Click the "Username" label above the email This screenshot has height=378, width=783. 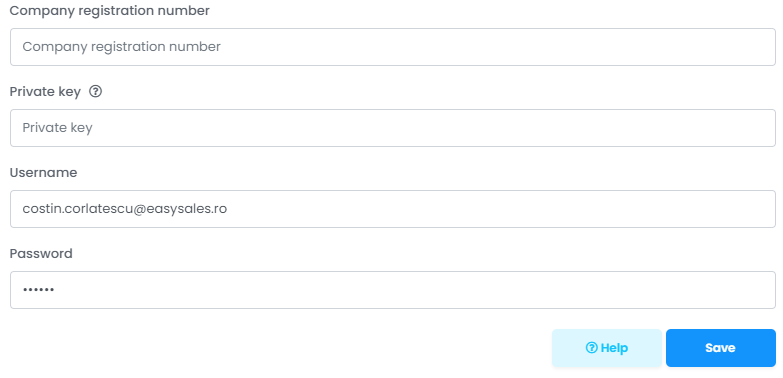pos(43,173)
